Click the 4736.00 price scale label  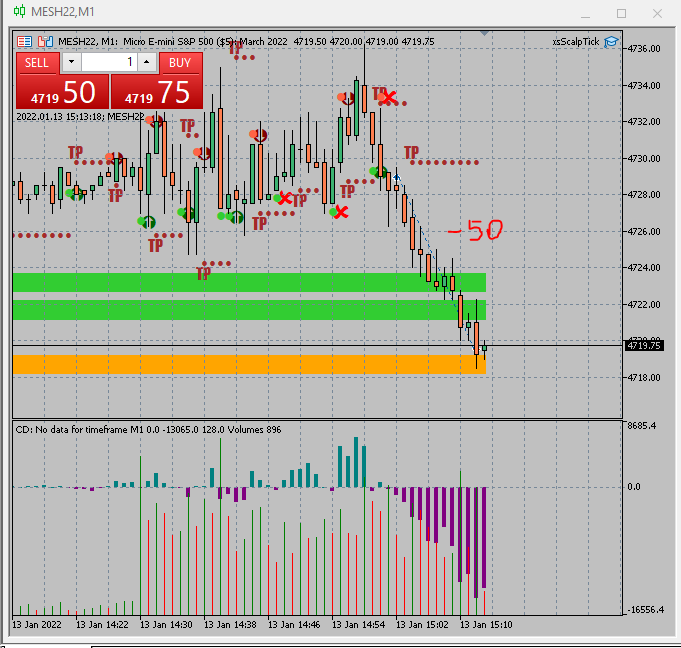click(644, 49)
